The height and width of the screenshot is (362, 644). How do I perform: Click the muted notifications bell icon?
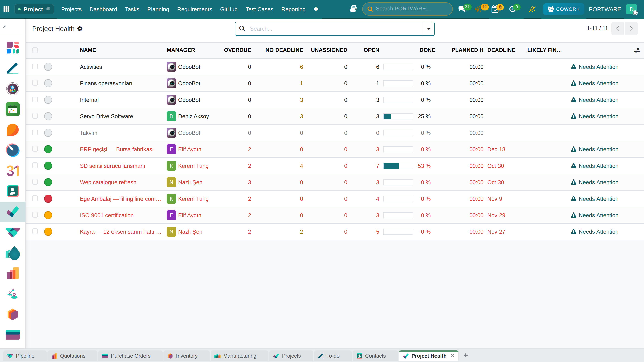(x=532, y=9)
